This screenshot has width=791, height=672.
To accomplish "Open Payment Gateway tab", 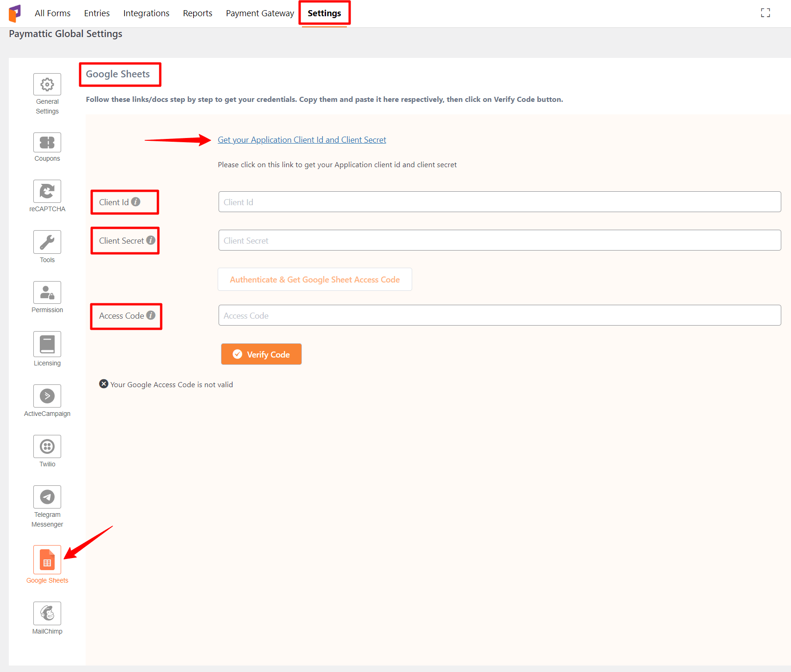I will (x=260, y=13).
